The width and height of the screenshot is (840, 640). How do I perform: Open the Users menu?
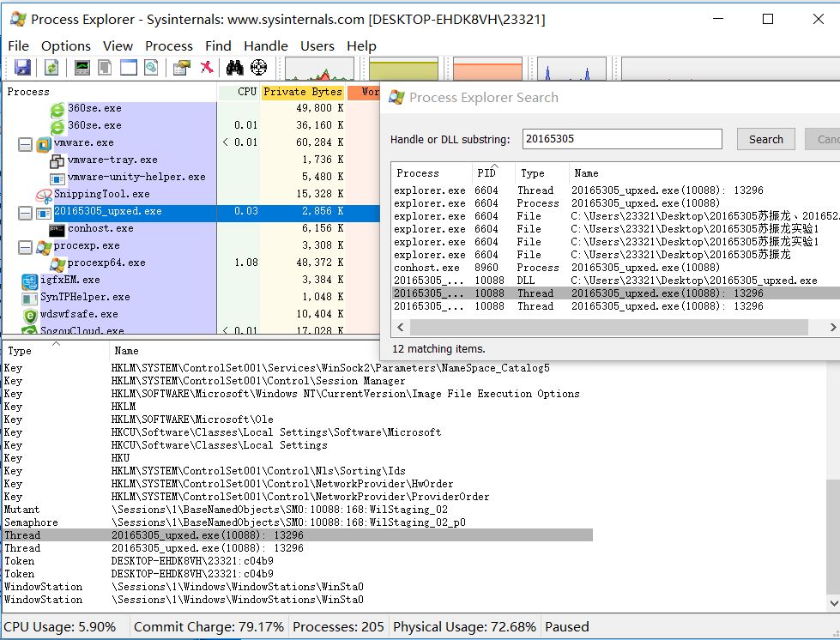317,46
